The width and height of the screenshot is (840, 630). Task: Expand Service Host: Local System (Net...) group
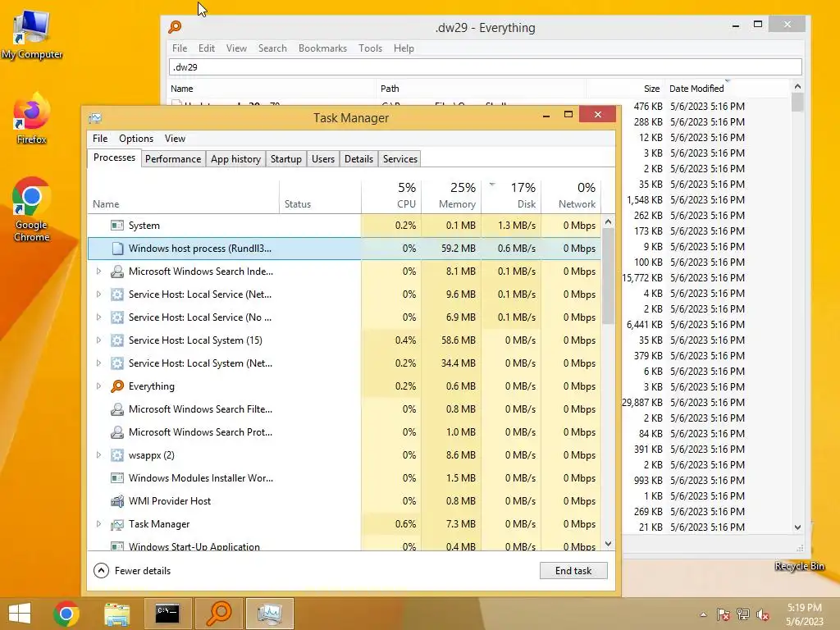pos(98,363)
